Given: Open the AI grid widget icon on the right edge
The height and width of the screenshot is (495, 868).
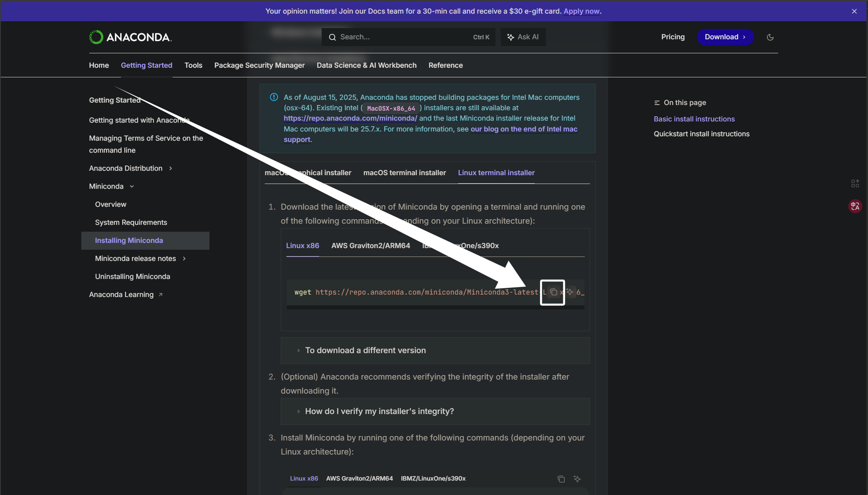Looking at the screenshot, I should pos(855,183).
